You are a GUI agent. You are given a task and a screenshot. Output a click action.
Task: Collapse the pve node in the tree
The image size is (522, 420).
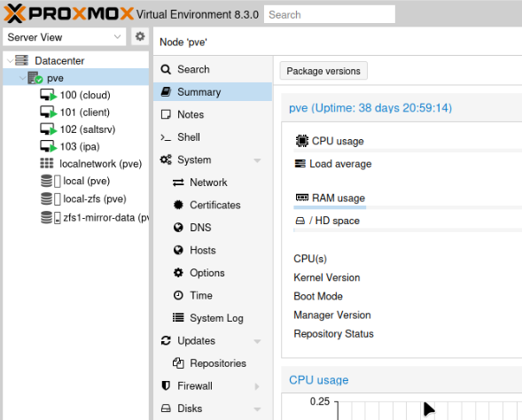click(x=23, y=78)
